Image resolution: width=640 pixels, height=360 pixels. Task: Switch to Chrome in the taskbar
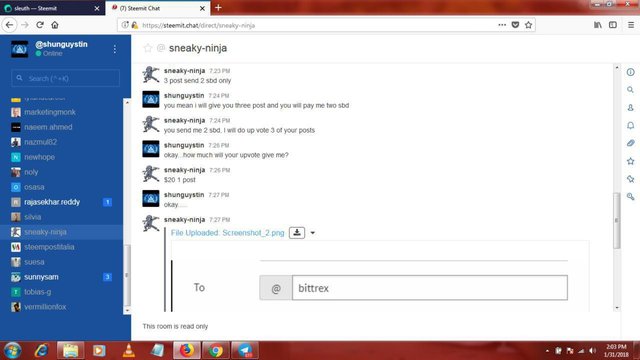click(216, 351)
